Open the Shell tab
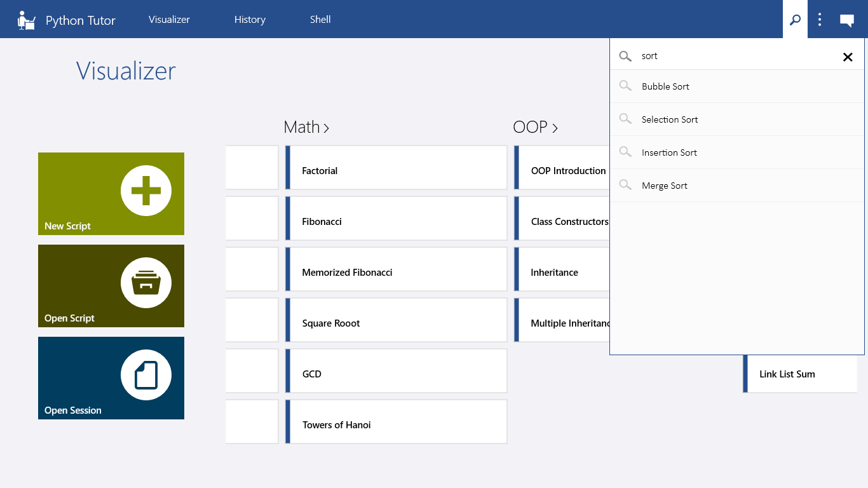This screenshot has height=488, width=868. click(320, 20)
